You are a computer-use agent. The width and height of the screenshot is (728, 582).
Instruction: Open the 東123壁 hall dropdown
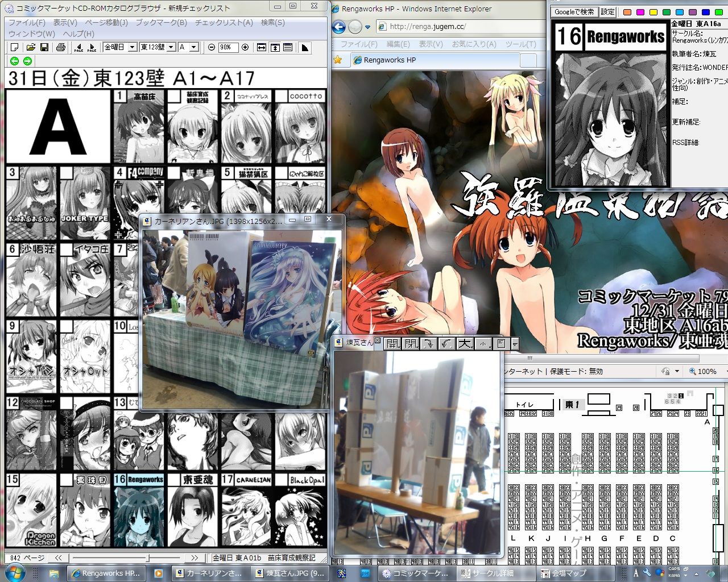click(x=171, y=47)
